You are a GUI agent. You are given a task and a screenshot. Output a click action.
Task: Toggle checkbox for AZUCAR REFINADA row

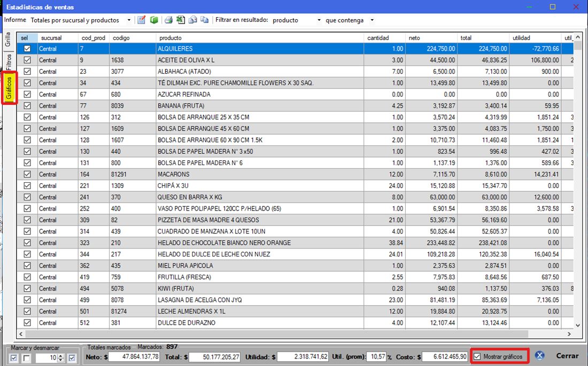[x=27, y=94]
